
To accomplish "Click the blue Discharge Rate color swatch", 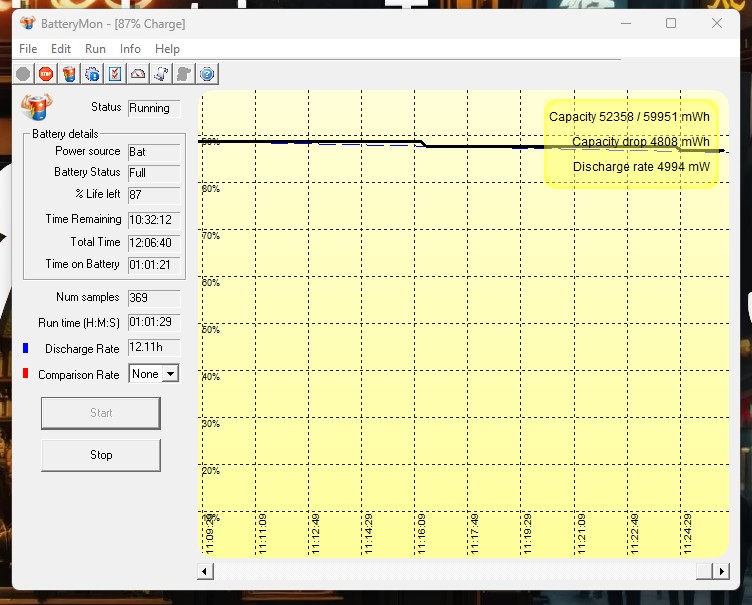I will coord(25,348).
